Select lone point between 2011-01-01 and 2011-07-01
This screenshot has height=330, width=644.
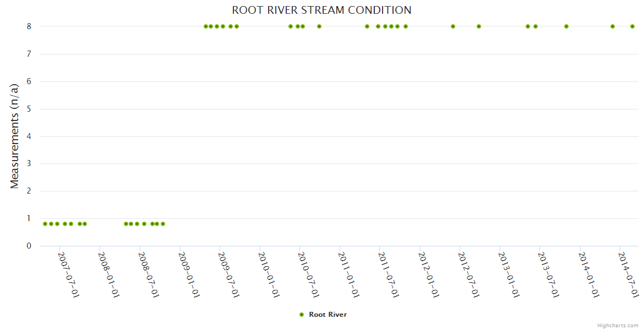point(367,26)
